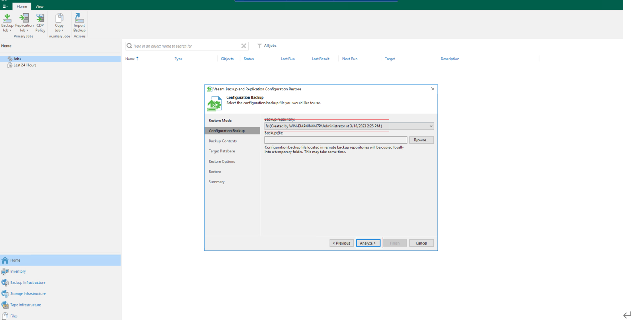The width and height of the screenshot is (644, 324).
Task: Click the Analyze button
Action: 368,243
